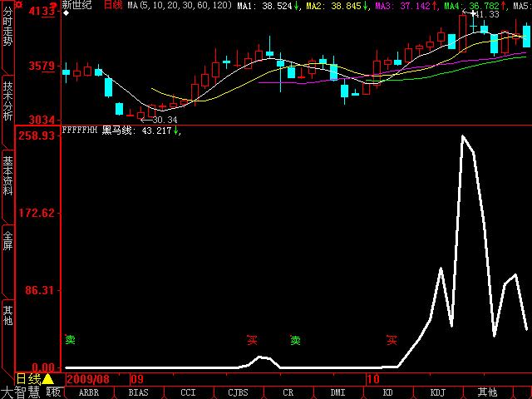Click the 41.33 high price label

(486, 14)
